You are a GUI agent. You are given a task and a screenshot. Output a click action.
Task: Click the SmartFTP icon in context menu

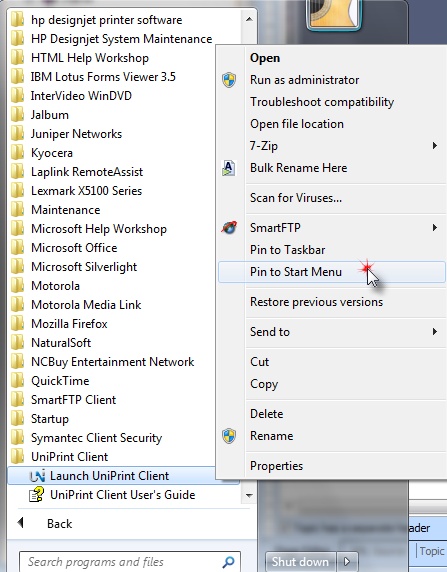[x=229, y=228]
